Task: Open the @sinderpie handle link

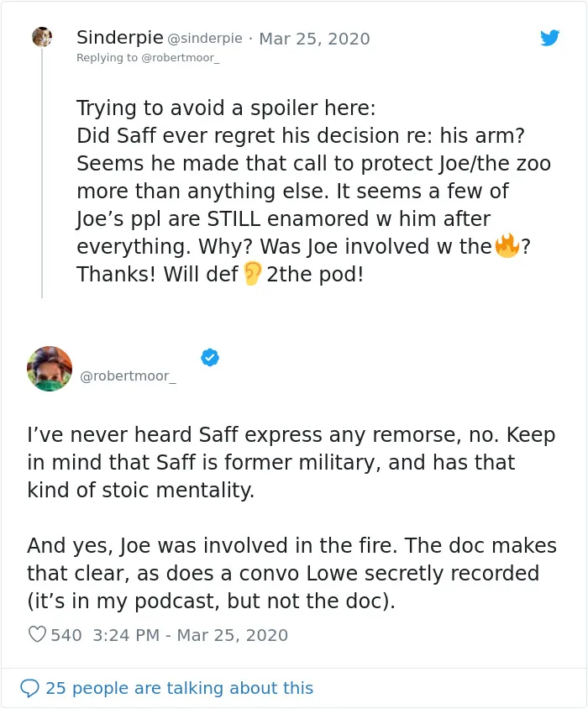Action: click(205, 39)
